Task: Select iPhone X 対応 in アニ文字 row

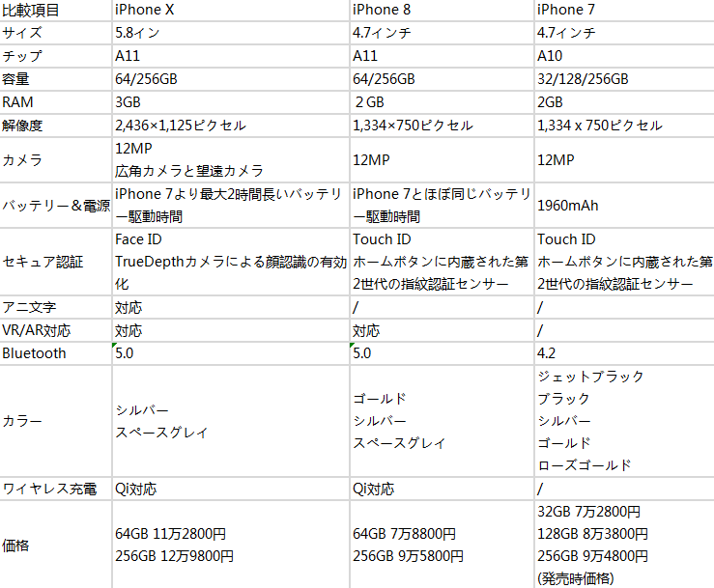Action: click(x=231, y=307)
